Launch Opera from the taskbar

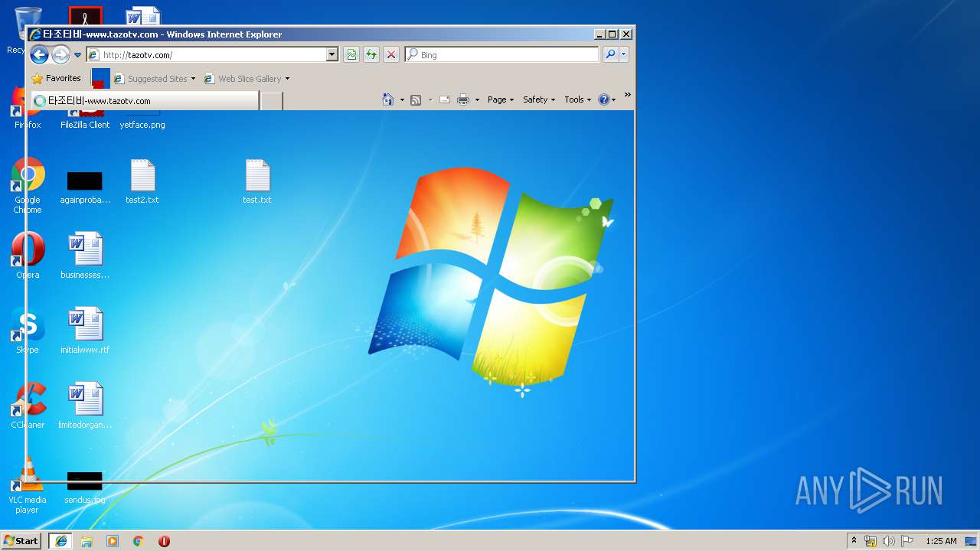[164, 541]
